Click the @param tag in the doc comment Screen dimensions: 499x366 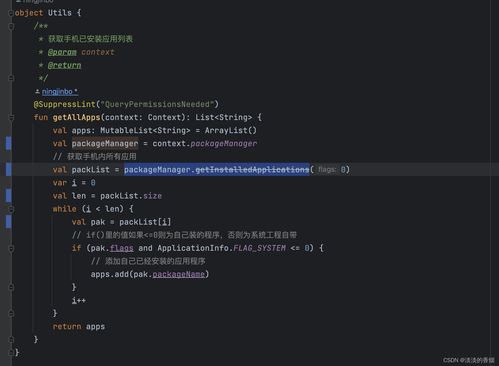[x=62, y=52]
